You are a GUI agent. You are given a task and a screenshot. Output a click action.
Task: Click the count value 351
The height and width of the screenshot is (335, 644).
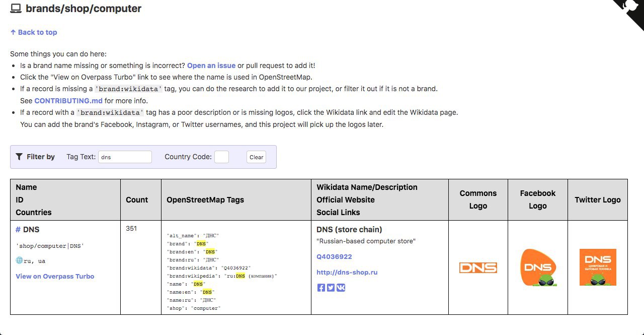click(x=131, y=228)
